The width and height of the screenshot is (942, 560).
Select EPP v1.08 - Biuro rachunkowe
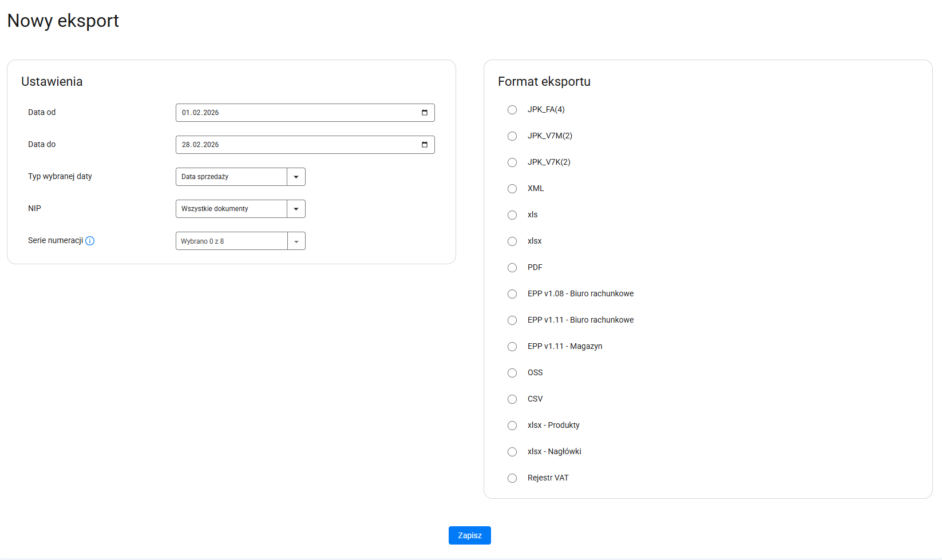point(512,294)
